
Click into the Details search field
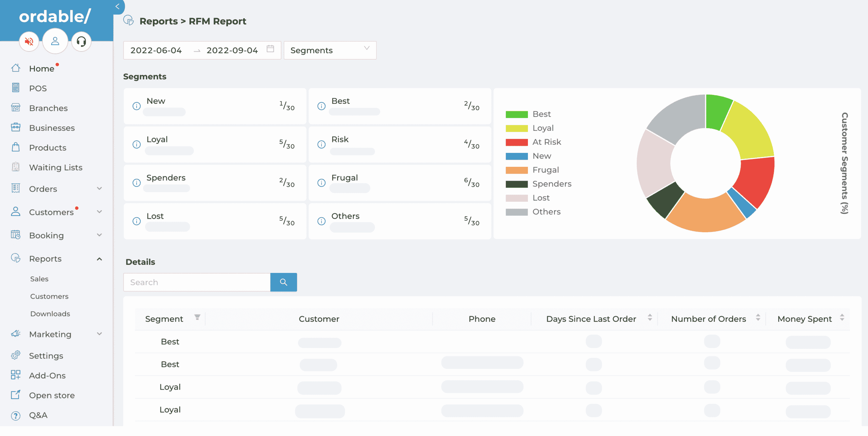pos(197,282)
